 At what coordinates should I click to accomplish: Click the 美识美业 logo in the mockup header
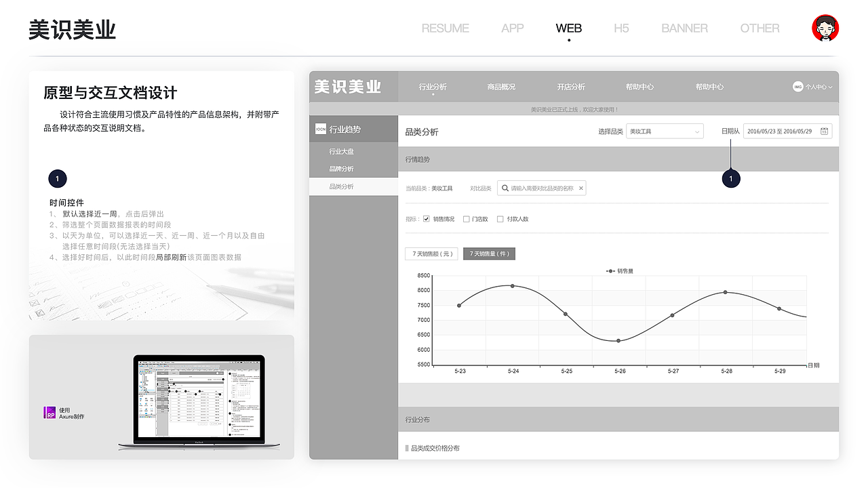tap(348, 87)
